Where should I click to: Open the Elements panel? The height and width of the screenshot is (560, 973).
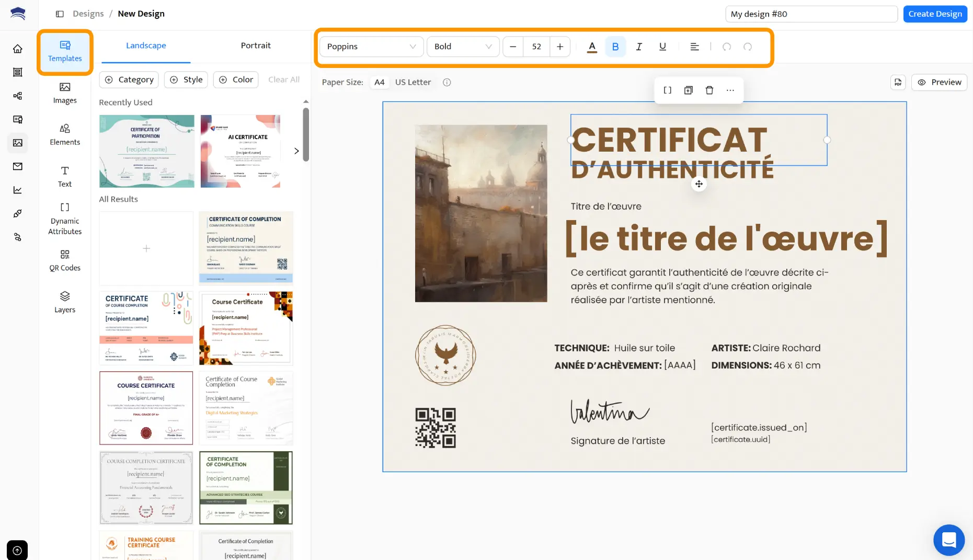(x=65, y=135)
